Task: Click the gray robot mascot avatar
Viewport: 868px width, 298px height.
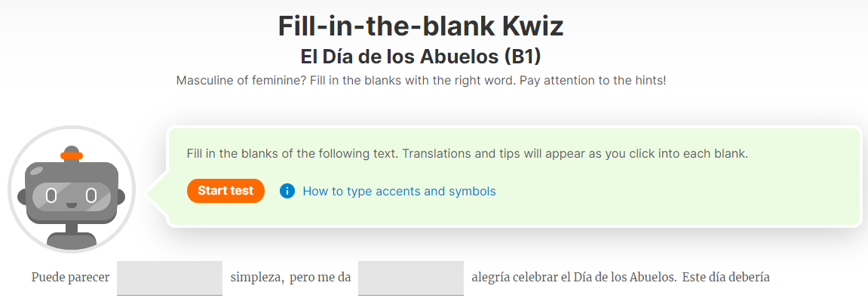Action: (72, 189)
